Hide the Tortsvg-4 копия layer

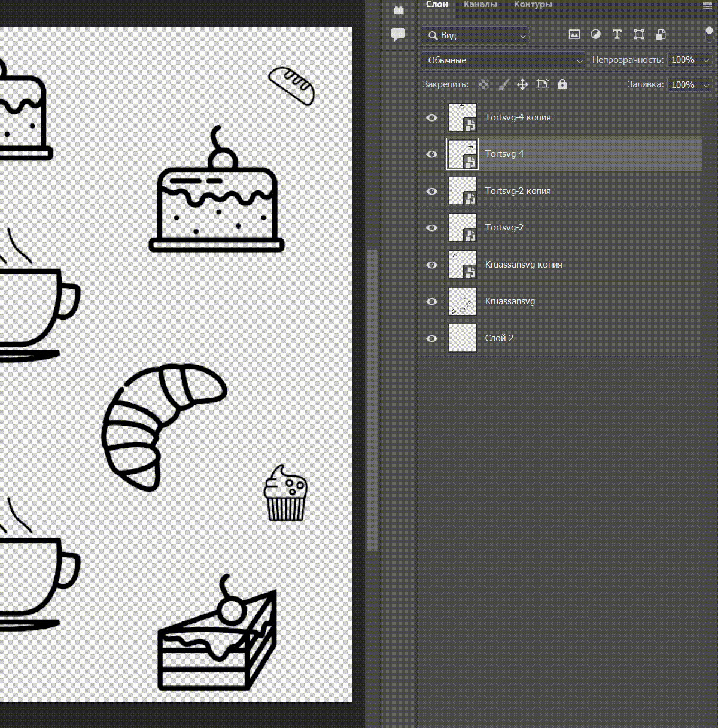(431, 118)
